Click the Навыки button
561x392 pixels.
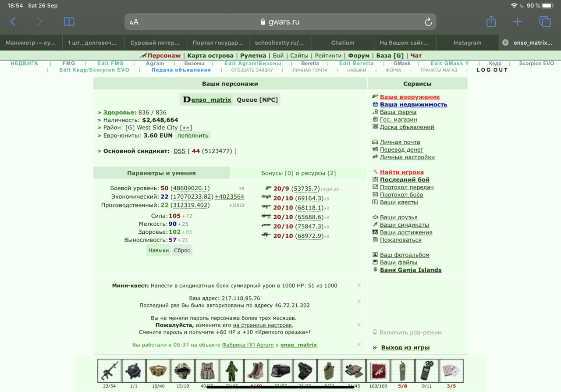[159, 250]
